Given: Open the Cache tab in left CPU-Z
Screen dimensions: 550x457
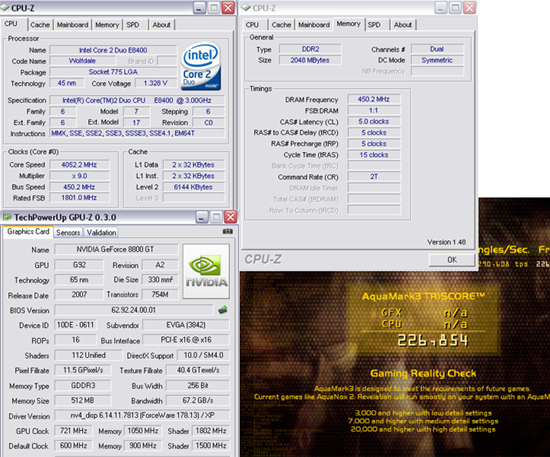Looking at the screenshot, I should click(x=40, y=25).
